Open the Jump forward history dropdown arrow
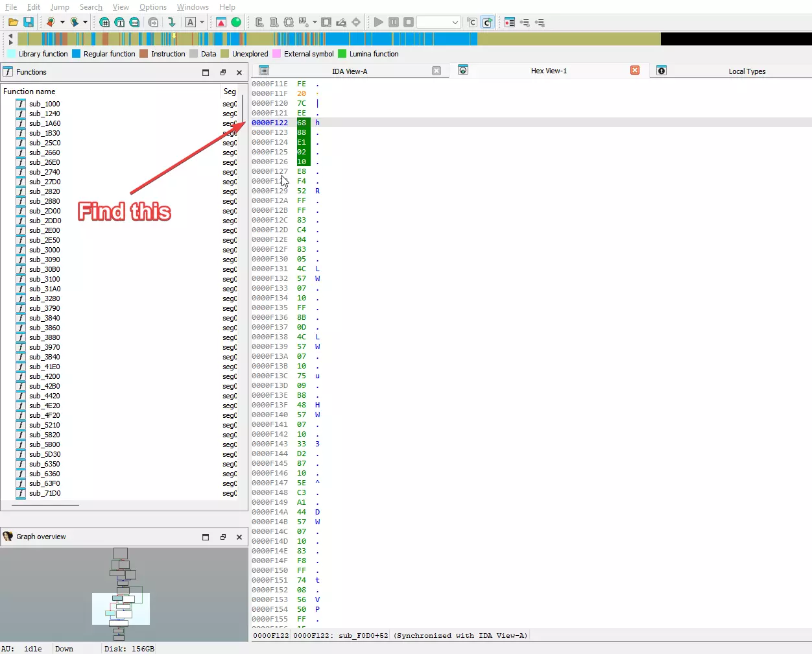This screenshot has height=654, width=812. (85, 22)
